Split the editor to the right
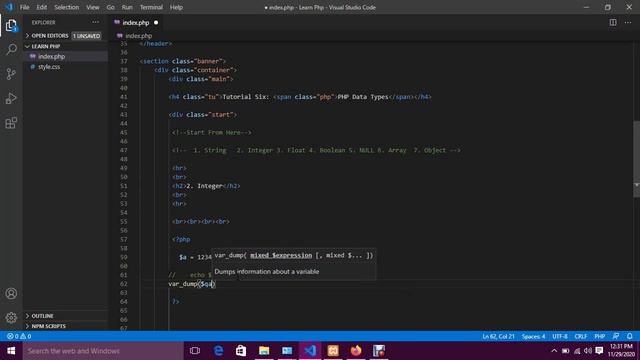Viewport: 640px width, 360px height. pos(613,22)
